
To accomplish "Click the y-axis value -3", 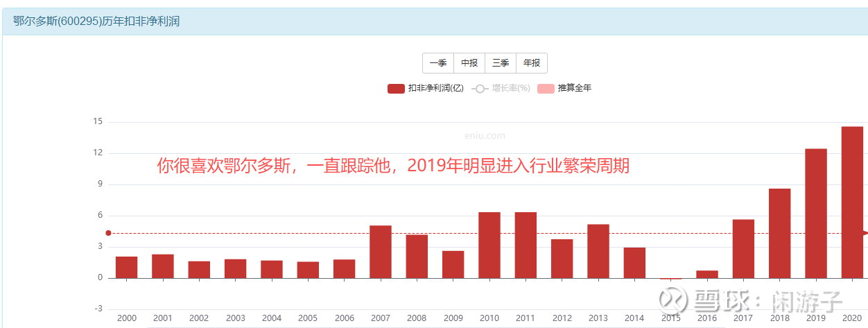I will point(98,309).
